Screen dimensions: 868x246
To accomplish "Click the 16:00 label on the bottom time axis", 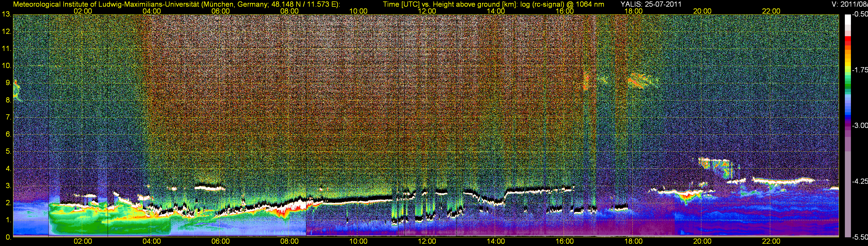I will pos(564,241).
